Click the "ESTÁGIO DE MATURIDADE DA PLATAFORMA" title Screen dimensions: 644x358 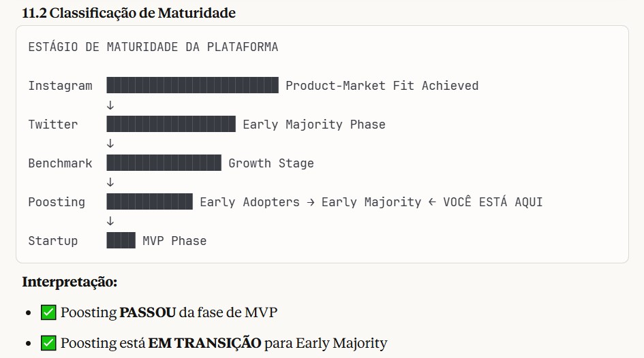tap(153, 47)
